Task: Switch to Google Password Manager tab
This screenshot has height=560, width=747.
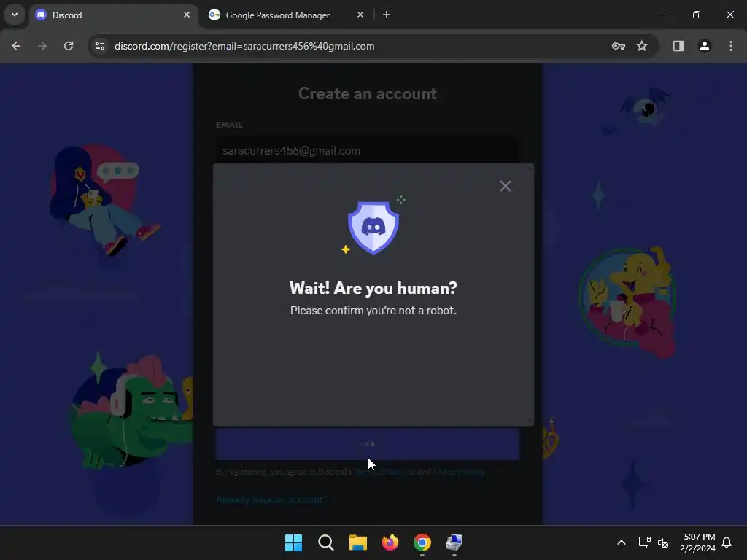Action: click(277, 15)
